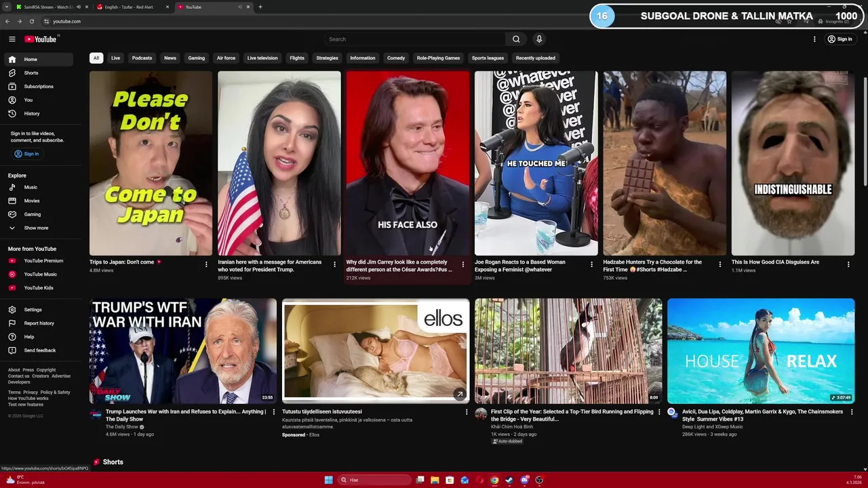This screenshot has width=868, height=488.
Task: Open options menu for the Ellos sponsored ad
Action: [467, 411]
